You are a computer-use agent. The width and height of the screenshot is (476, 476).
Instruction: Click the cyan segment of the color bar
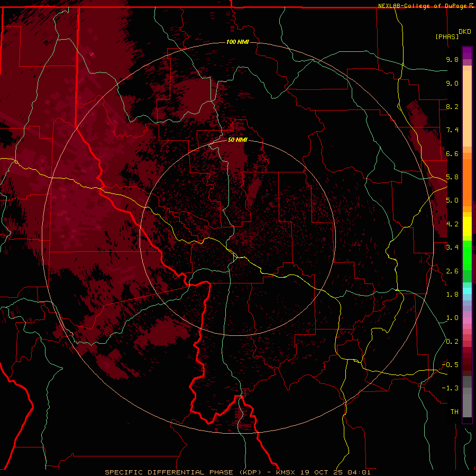[x=467, y=291]
